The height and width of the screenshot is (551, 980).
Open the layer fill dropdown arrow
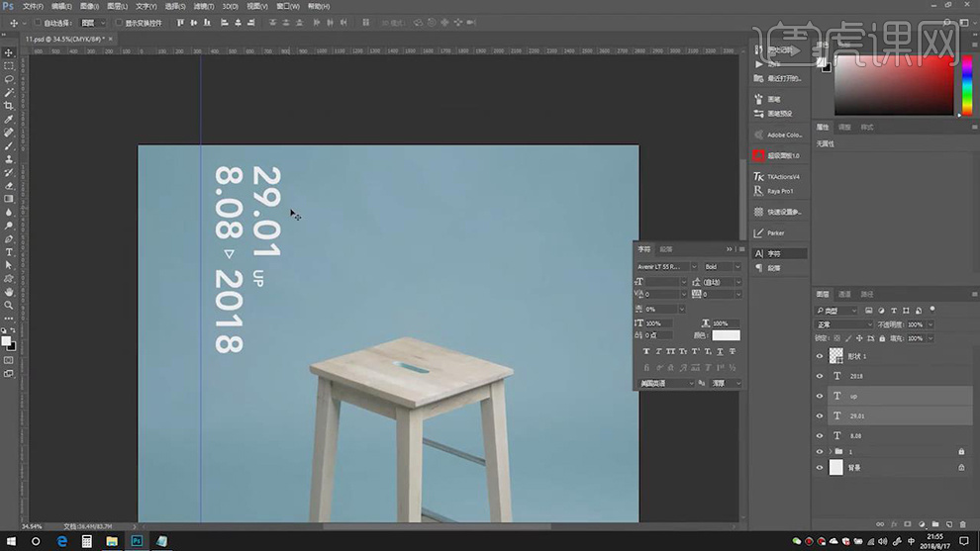931,338
